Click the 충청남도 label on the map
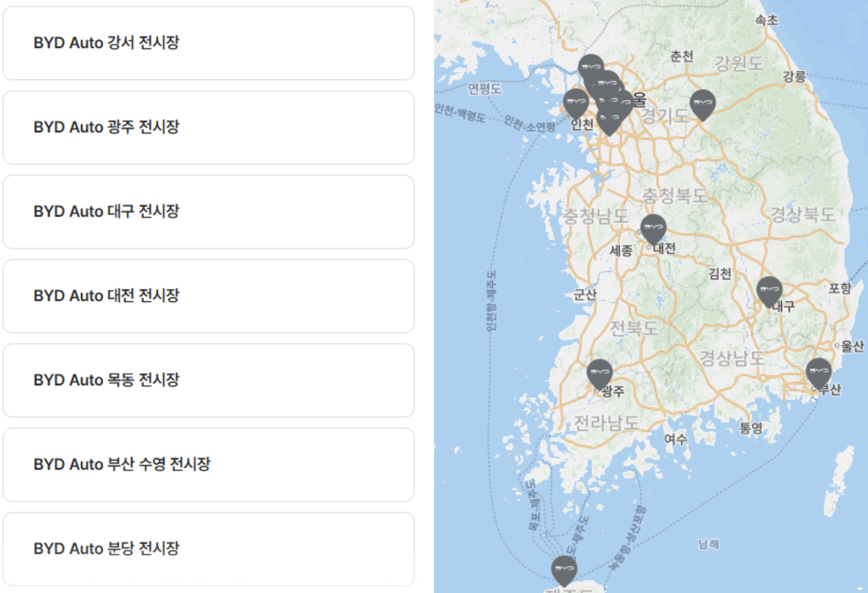The height and width of the screenshot is (593, 868). [596, 216]
